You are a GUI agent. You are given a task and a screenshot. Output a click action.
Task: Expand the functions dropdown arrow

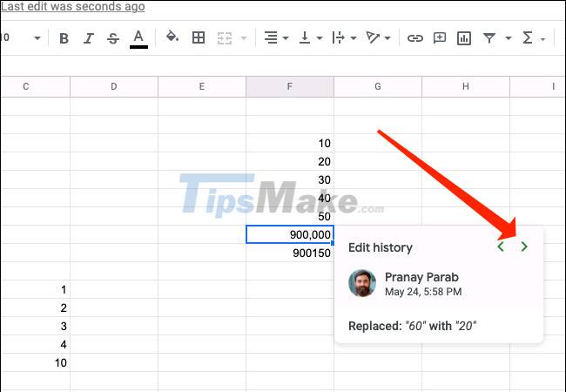pyautogui.click(x=542, y=39)
